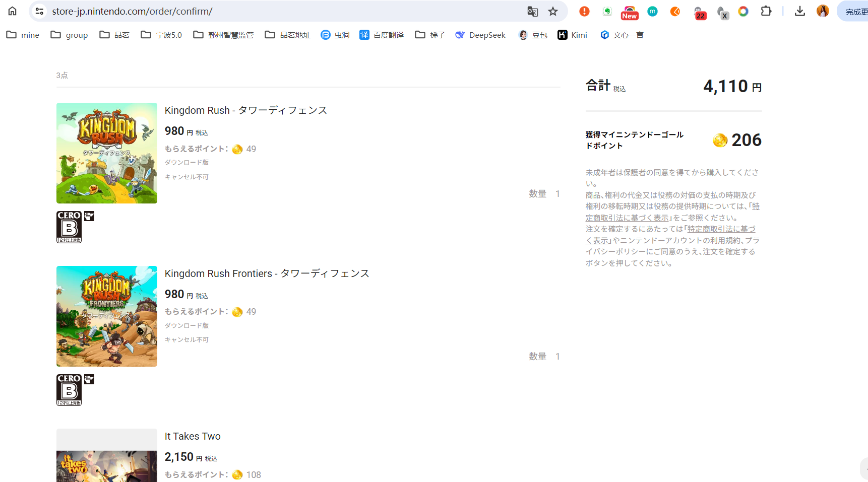Click the 完成更 update button

(853, 11)
